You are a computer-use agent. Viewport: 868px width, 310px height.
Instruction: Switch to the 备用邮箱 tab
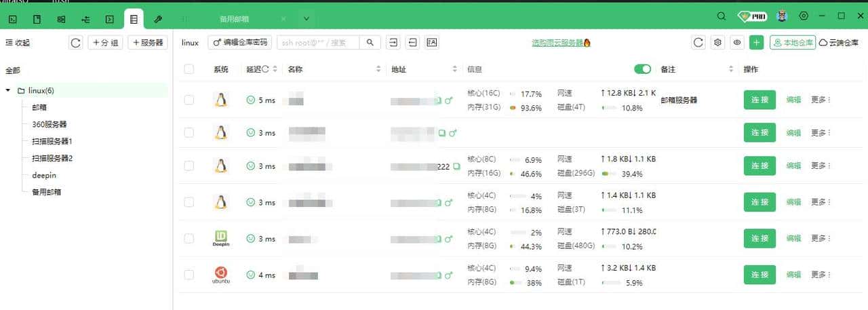(234, 19)
